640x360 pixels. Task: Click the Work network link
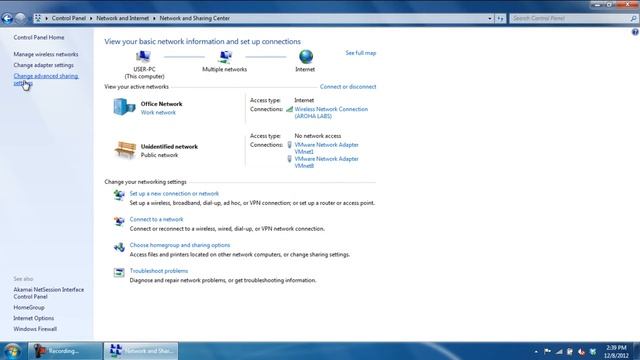click(158, 113)
